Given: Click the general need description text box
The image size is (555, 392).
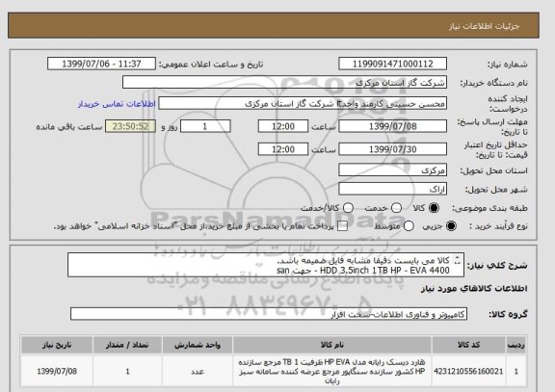Looking at the screenshot, I should click(x=266, y=265).
